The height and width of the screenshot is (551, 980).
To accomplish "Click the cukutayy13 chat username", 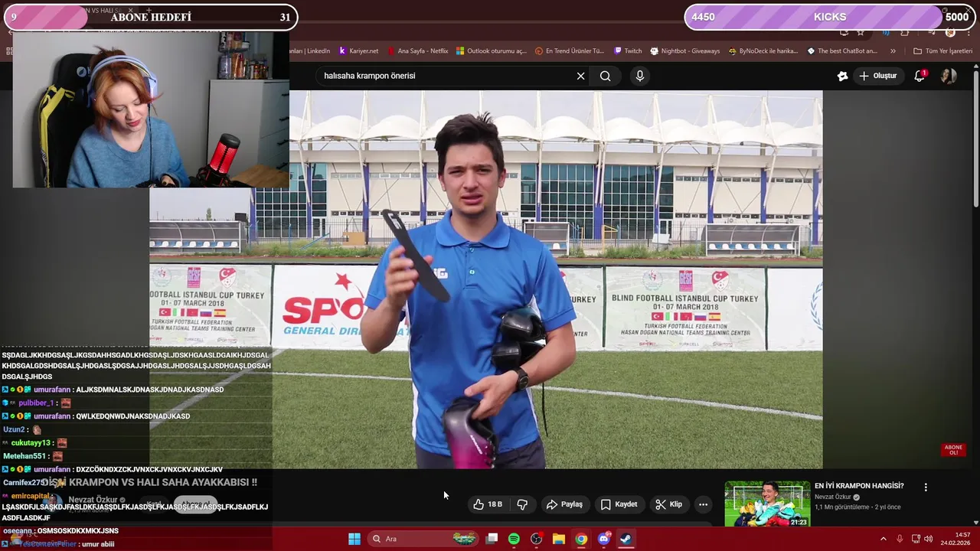I will pos(31,443).
